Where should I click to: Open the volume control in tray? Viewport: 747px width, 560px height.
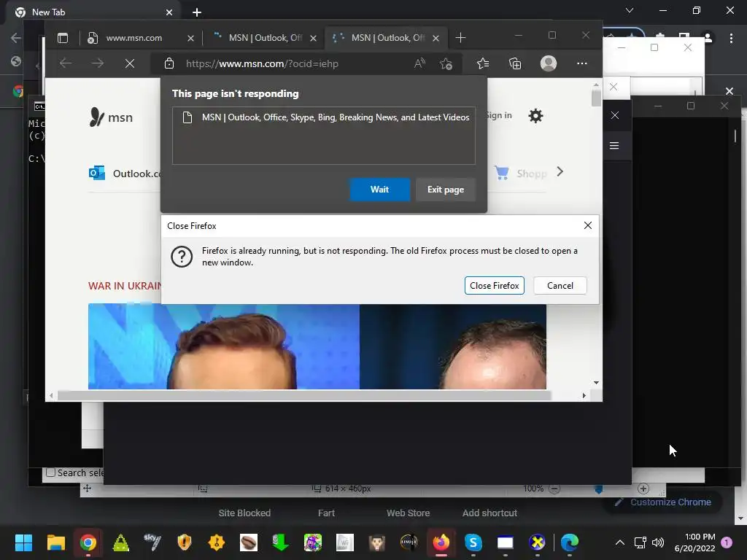point(658,542)
